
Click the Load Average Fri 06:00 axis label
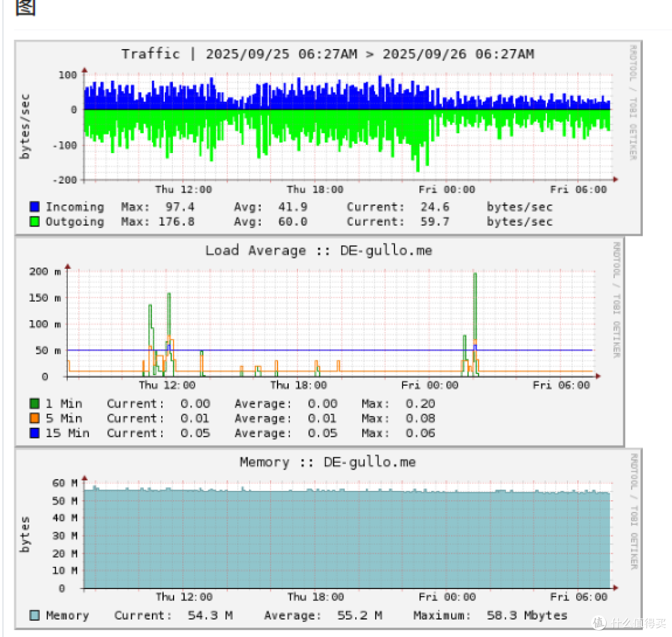point(561,385)
